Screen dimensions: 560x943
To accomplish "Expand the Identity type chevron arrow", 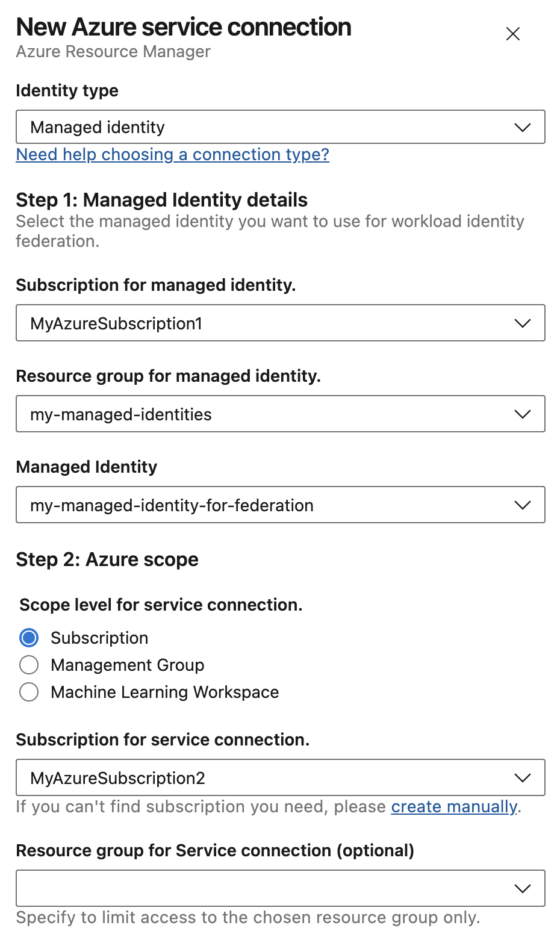I will pos(523,127).
